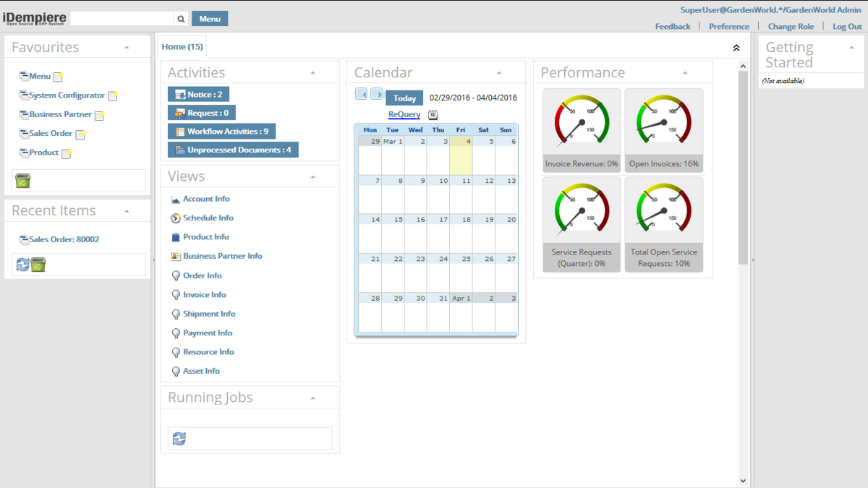This screenshot has height=488, width=868.
Task: Go to previous calendar month arrow
Action: (362, 94)
